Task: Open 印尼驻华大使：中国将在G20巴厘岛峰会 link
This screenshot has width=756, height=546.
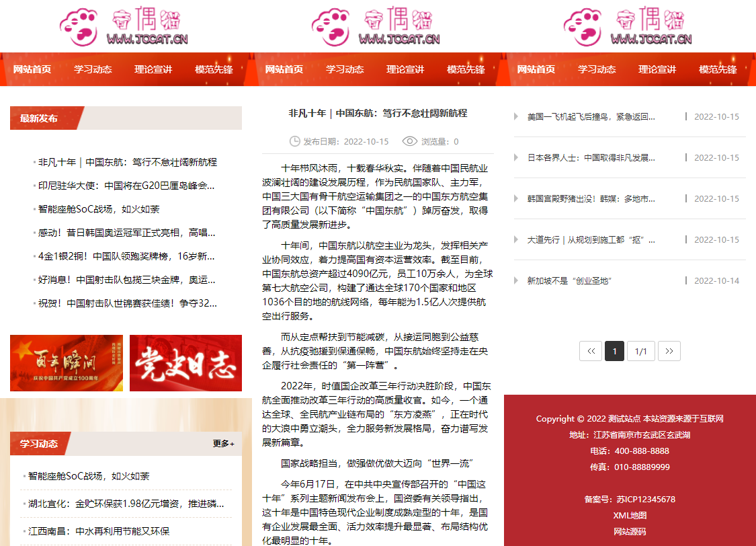Action: 126,186
